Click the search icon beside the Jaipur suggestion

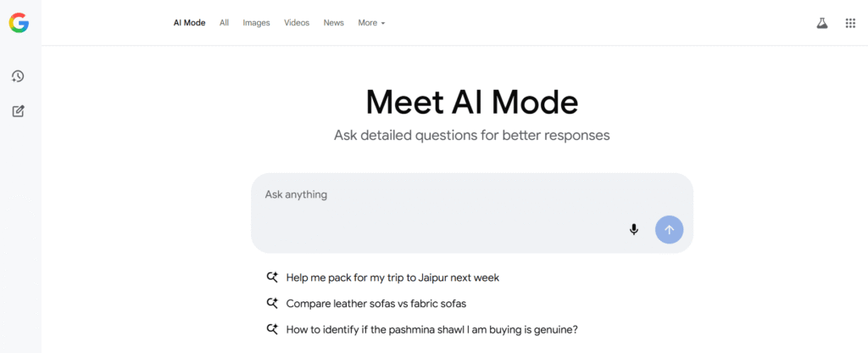pyautogui.click(x=272, y=277)
